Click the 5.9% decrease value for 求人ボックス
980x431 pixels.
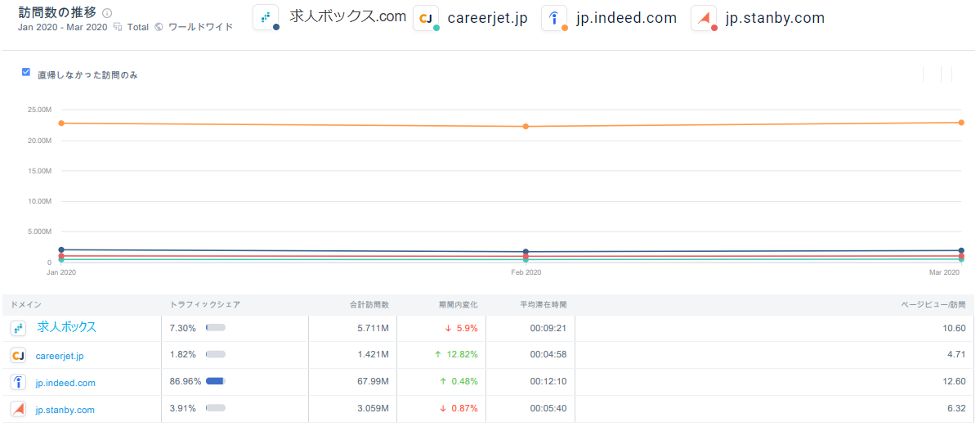[x=468, y=329]
